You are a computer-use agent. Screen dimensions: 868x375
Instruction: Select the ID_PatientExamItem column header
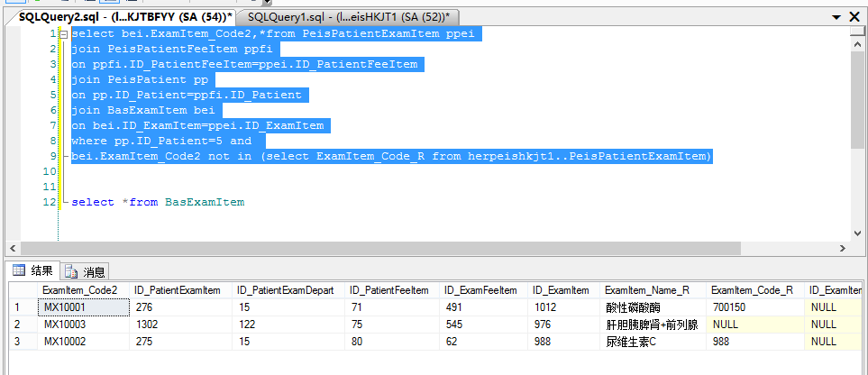click(x=181, y=290)
